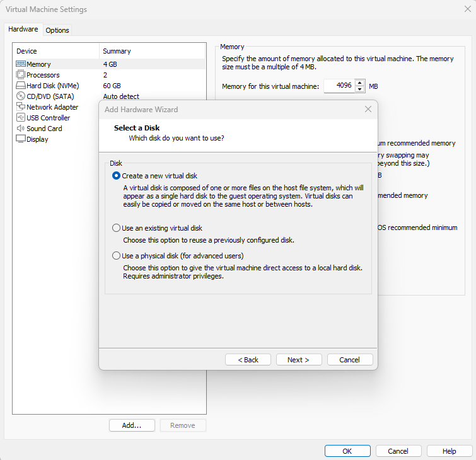Click the Device column header

pos(56,51)
